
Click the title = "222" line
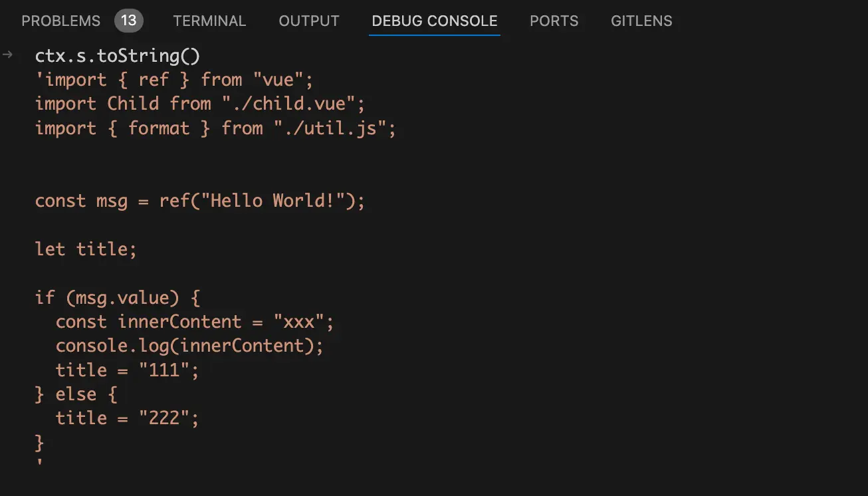128,418
